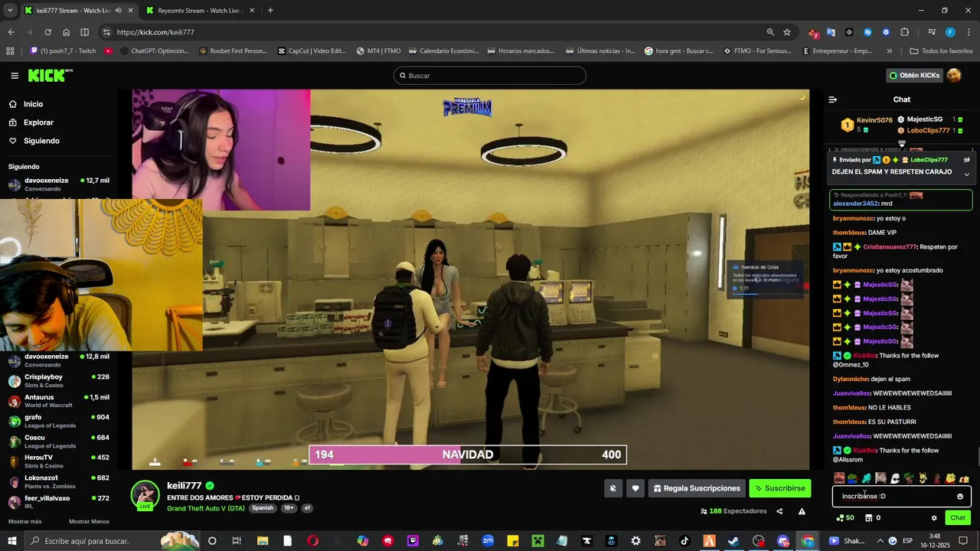Open the tab search dropdown
The width and height of the screenshot is (980, 551).
click(x=10, y=11)
